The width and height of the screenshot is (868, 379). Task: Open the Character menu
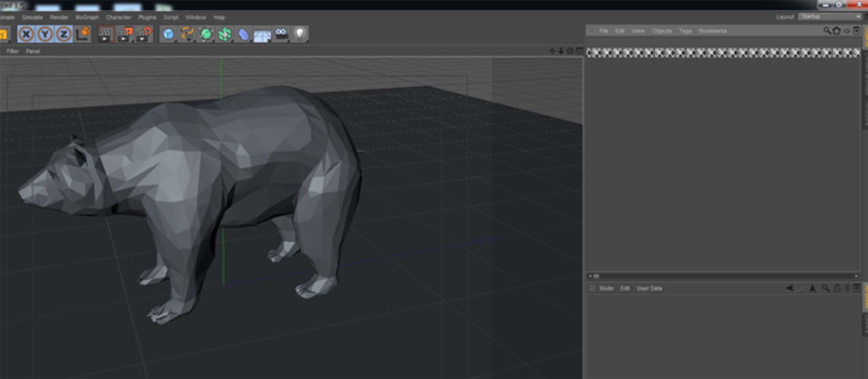tap(119, 17)
